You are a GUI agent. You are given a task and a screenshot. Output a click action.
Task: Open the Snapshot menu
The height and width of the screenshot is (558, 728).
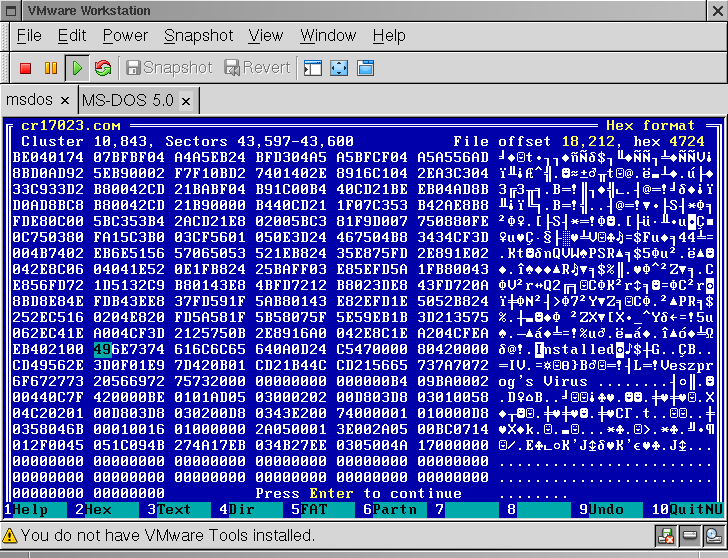[199, 36]
